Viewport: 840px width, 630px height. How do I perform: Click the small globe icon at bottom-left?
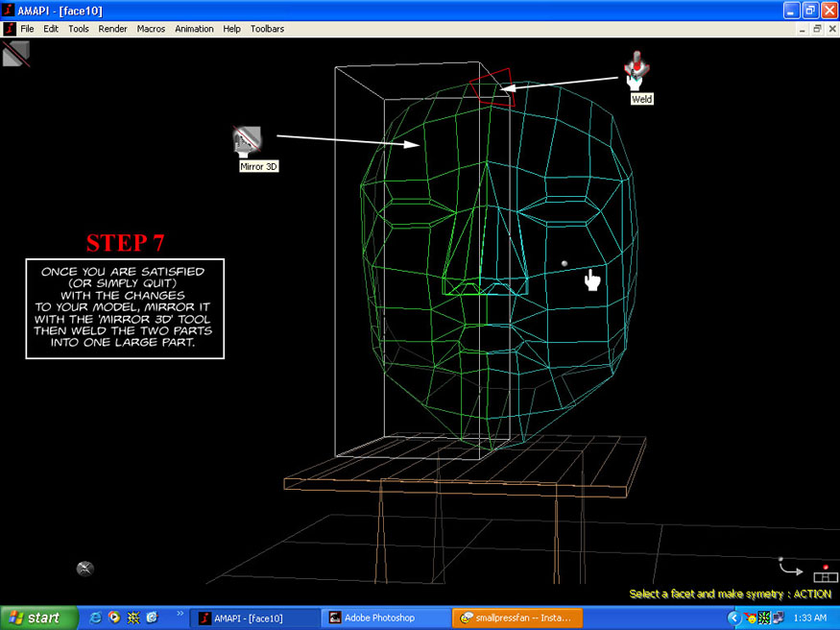(85, 569)
